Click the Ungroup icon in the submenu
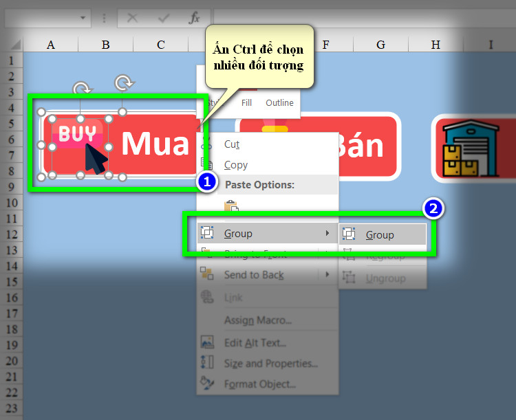This screenshot has width=516, height=420. tap(349, 277)
